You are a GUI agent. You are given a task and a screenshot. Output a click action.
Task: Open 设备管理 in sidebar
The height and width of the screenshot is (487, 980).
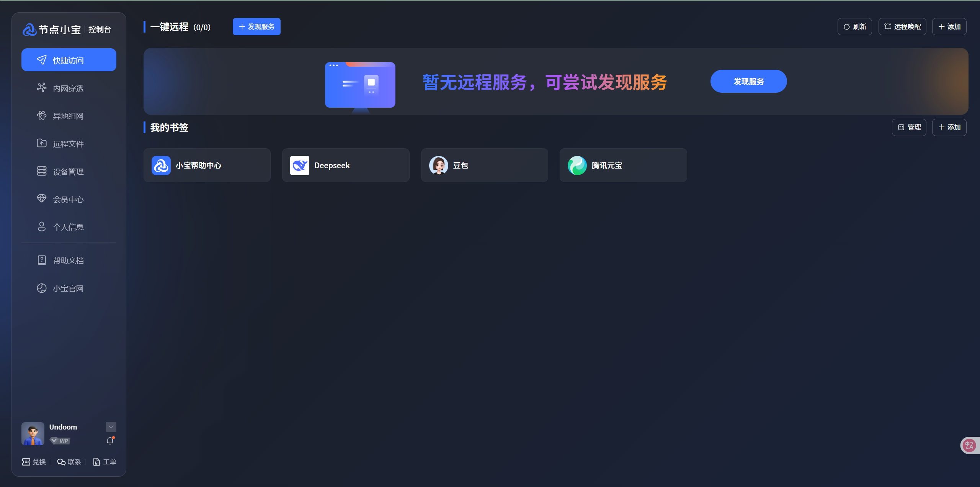click(68, 172)
